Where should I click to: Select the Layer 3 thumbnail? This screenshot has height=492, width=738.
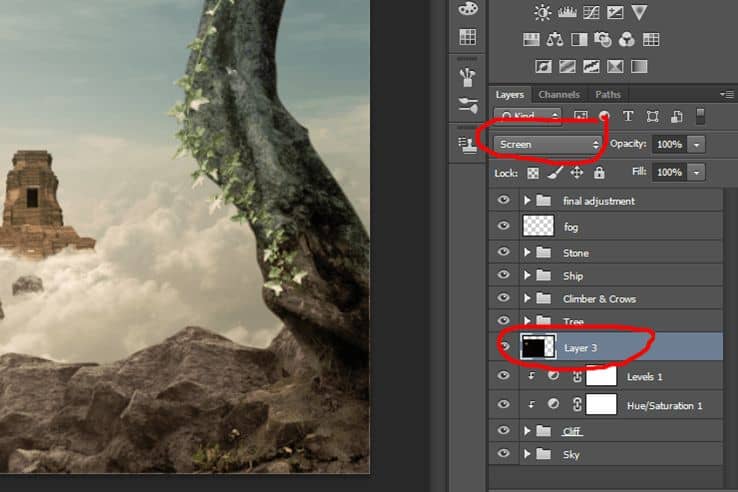point(537,347)
